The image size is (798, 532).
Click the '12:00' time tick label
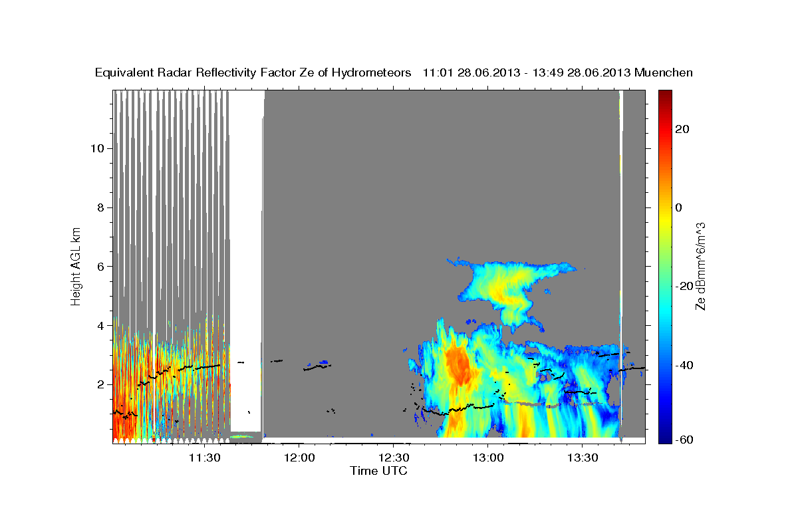pos(299,458)
